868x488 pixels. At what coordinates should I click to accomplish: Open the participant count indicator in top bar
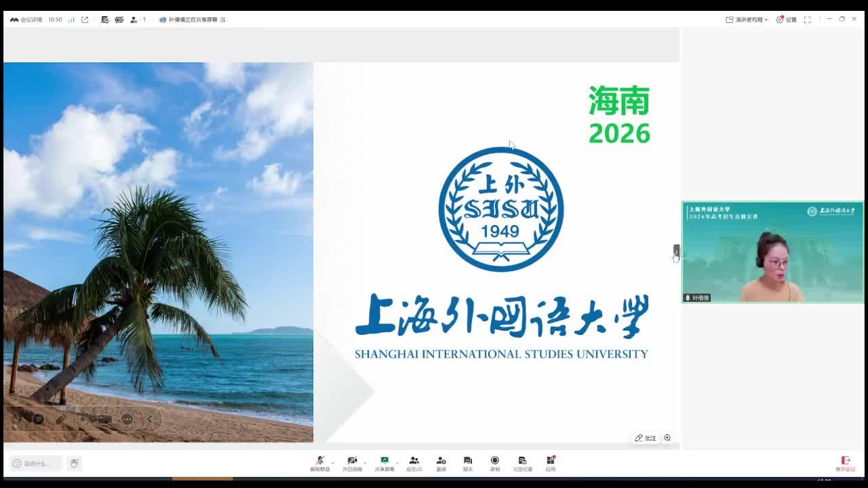(x=138, y=20)
